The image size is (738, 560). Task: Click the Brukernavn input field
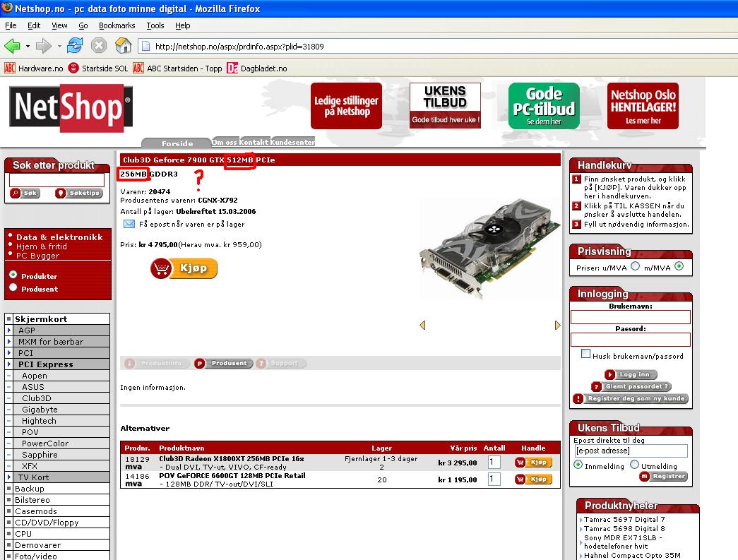tap(631, 317)
